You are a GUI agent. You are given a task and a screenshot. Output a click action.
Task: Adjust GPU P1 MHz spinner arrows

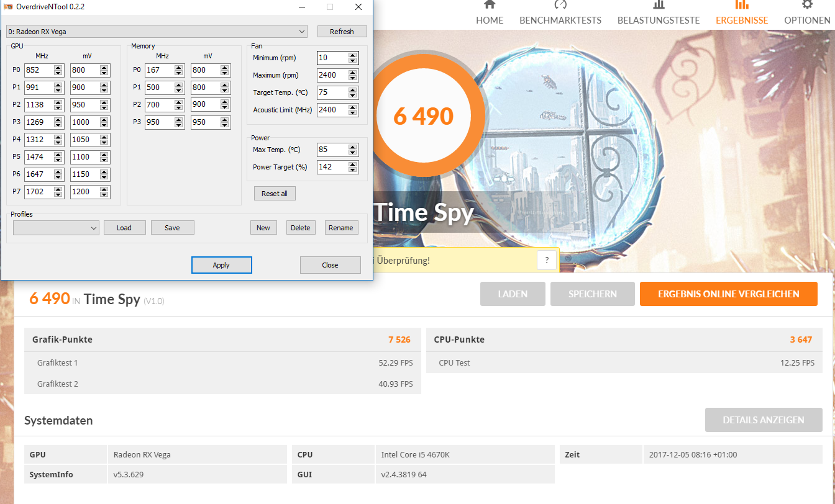[x=58, y=88]
